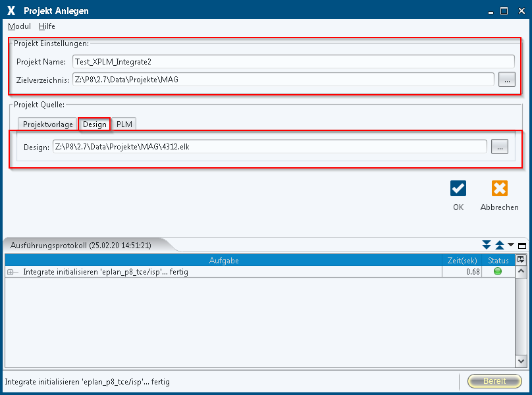Image resolution: width=532 pixels, height=395 pixels.
Task: Click the OK checkmark icon
Action: [458, 189]
